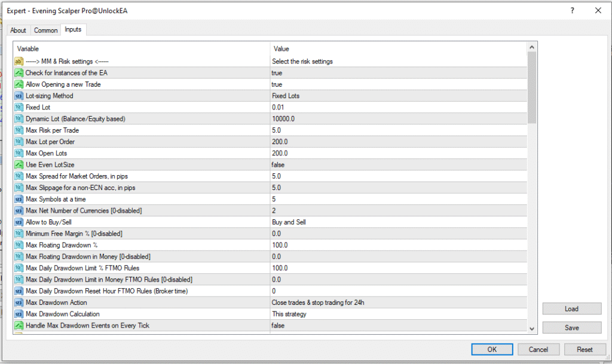Viewport: 612px width, 364px height.
Task: Open the About tab
Action: (18, 29)
